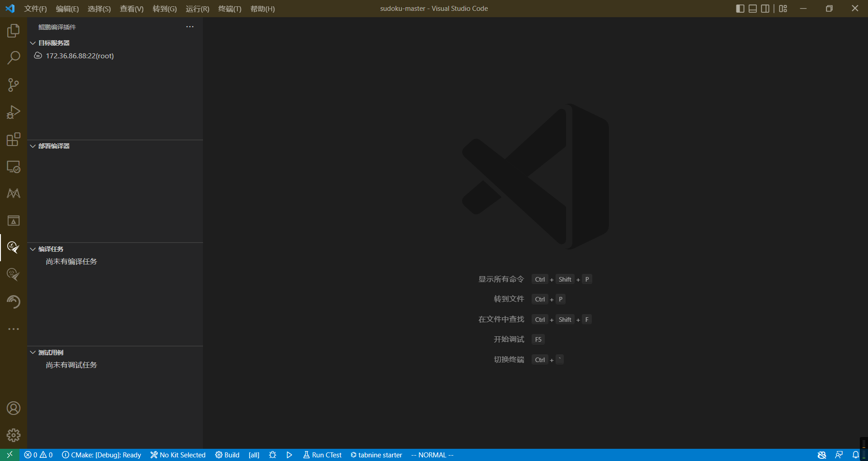Image resolution: width=868 pixels, height=461 pixels.
Task: Launch debugger from status bar bug icon
Action: click(x=273, y=455)
